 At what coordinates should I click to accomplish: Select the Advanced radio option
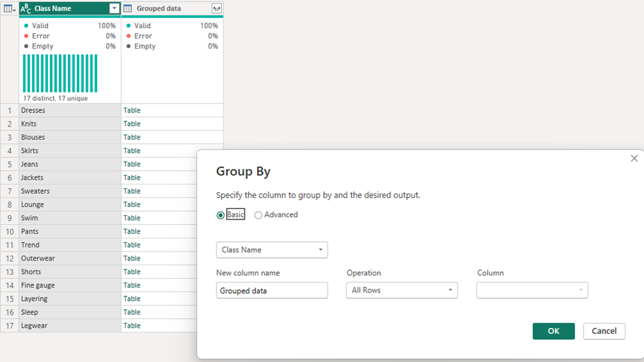coord(258,215)
